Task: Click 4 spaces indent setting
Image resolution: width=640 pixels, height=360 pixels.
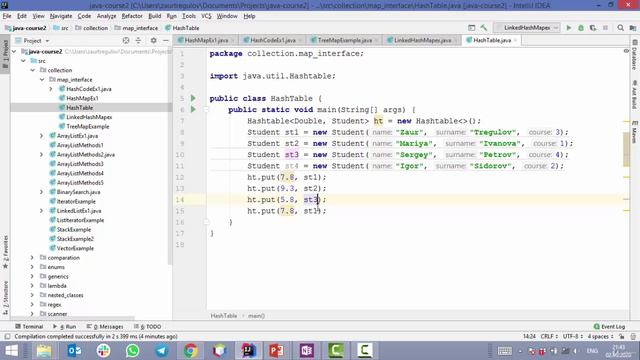Action: 600,337
